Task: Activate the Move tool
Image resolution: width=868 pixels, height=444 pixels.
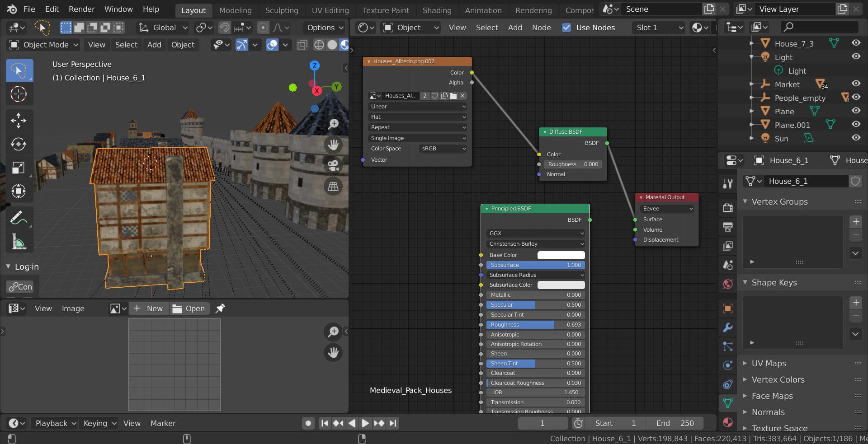Action: tap(19, 120)
